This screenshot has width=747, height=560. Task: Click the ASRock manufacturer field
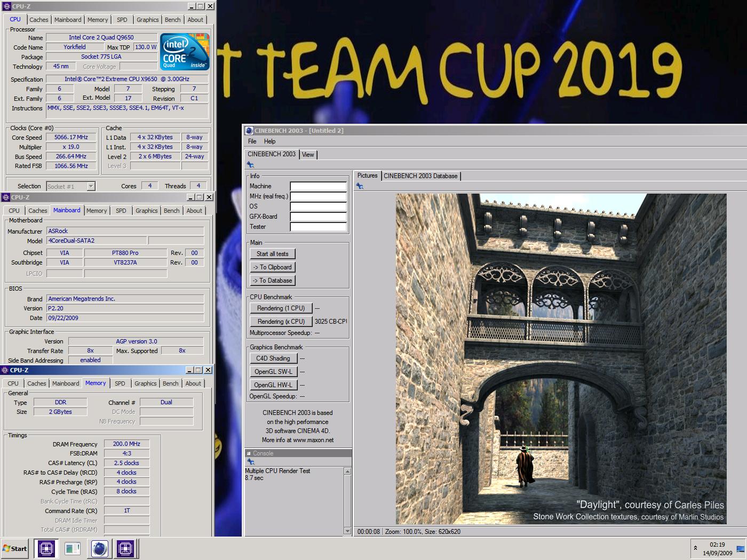[x=125, y=231]
